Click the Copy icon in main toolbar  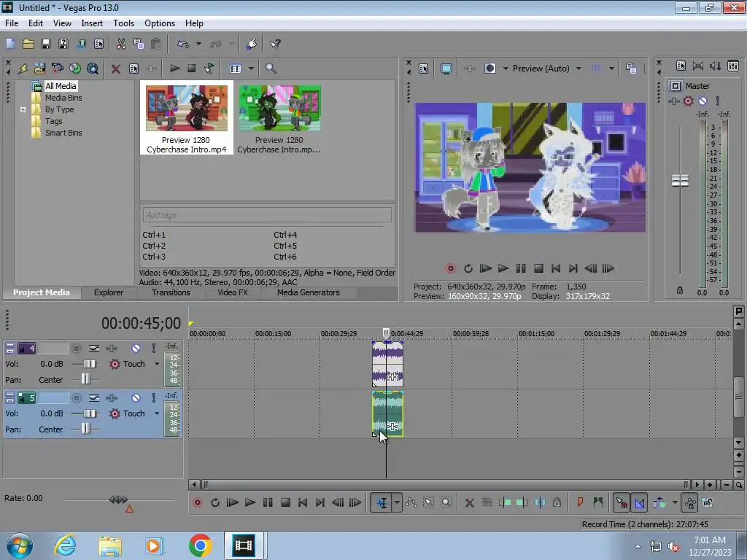[139, 44]
